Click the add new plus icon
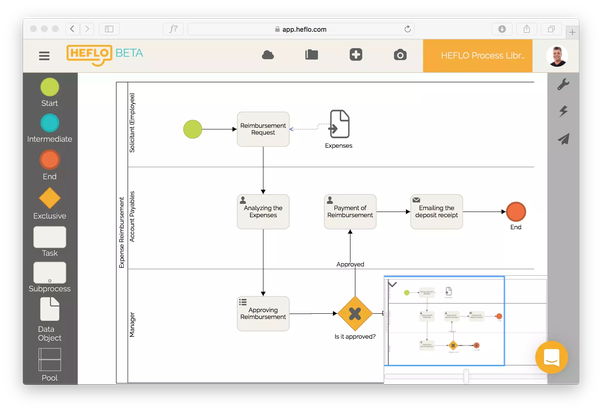 tap(356, 55)
